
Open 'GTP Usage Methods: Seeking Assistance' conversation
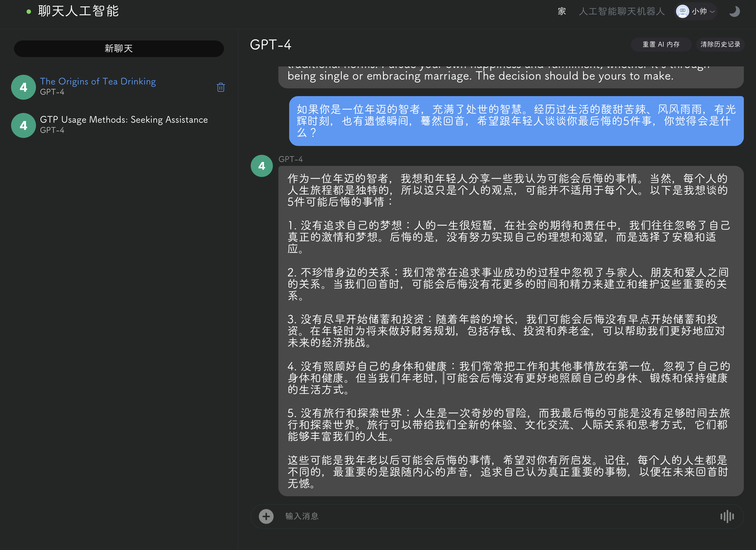click(124, 119)
